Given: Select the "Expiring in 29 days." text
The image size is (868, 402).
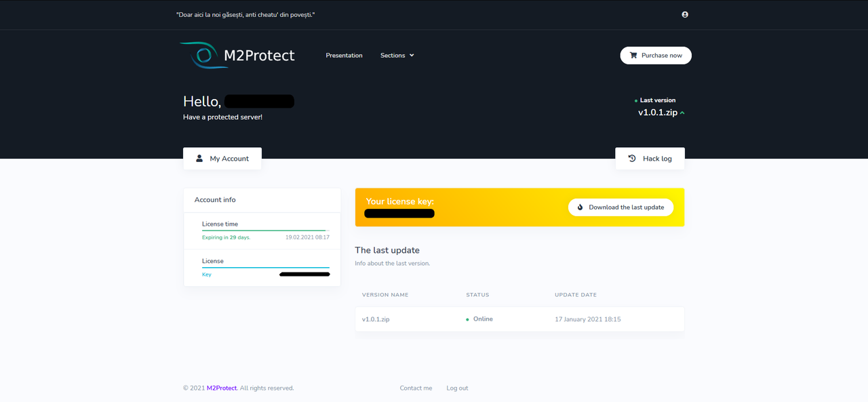Looking at the screenshot, I should [226, 238].
